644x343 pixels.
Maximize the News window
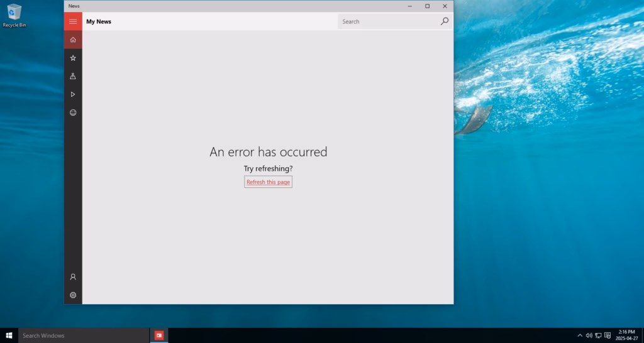[x=427, y=6]
